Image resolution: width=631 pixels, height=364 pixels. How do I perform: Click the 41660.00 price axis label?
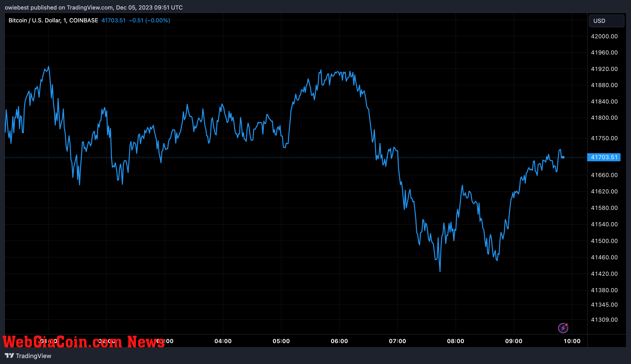click(x=604, y=175)
